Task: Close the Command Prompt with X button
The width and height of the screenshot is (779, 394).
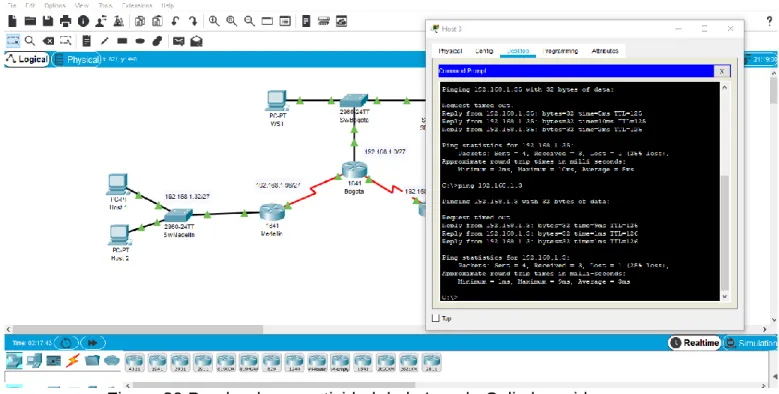Action: click(x=721, y=71)
